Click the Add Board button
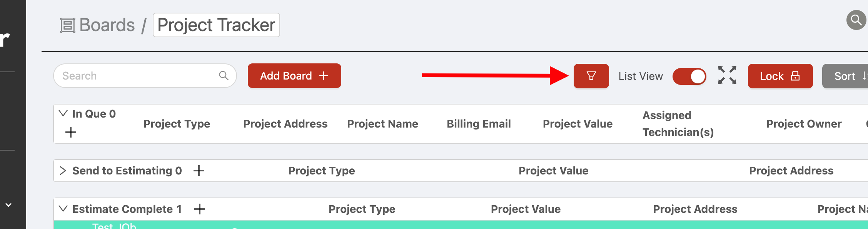868x229 pixels. 294,76
